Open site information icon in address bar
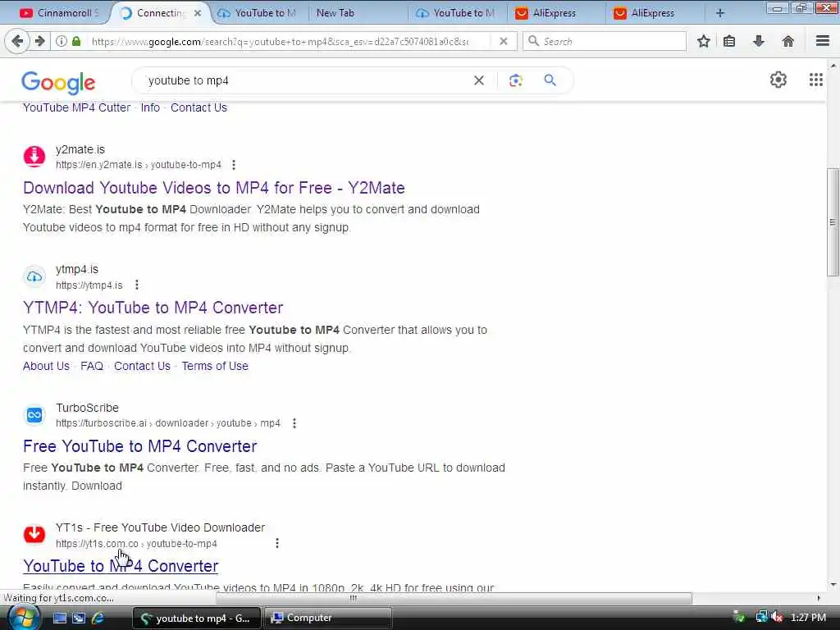The width and height of the screenshot is (840, 630). click(x=62, y=41)
